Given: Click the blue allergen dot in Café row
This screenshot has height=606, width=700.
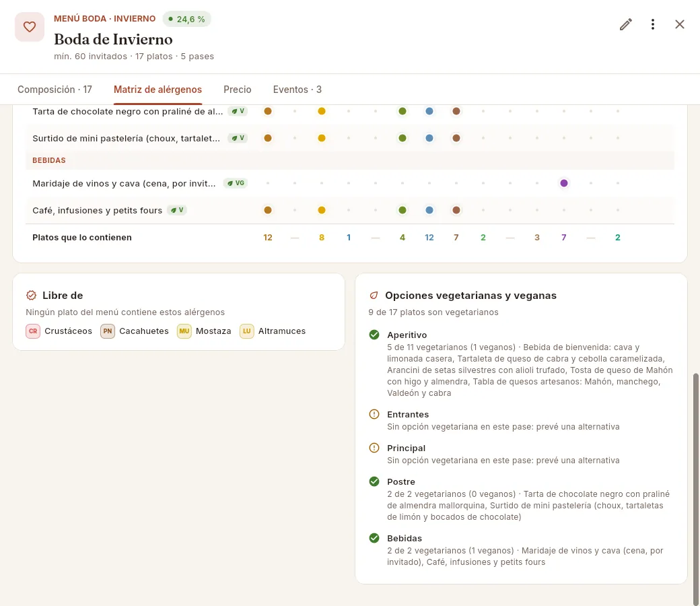Looking at the screenshot, I should tap(429, 210).
